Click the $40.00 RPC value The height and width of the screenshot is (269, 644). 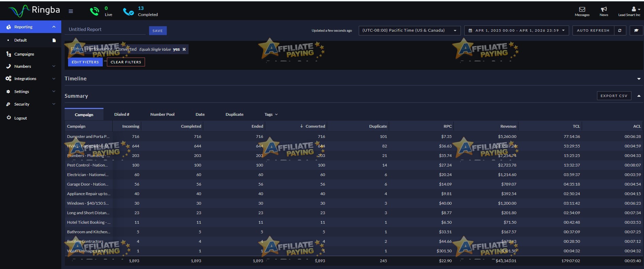[445, 203]
